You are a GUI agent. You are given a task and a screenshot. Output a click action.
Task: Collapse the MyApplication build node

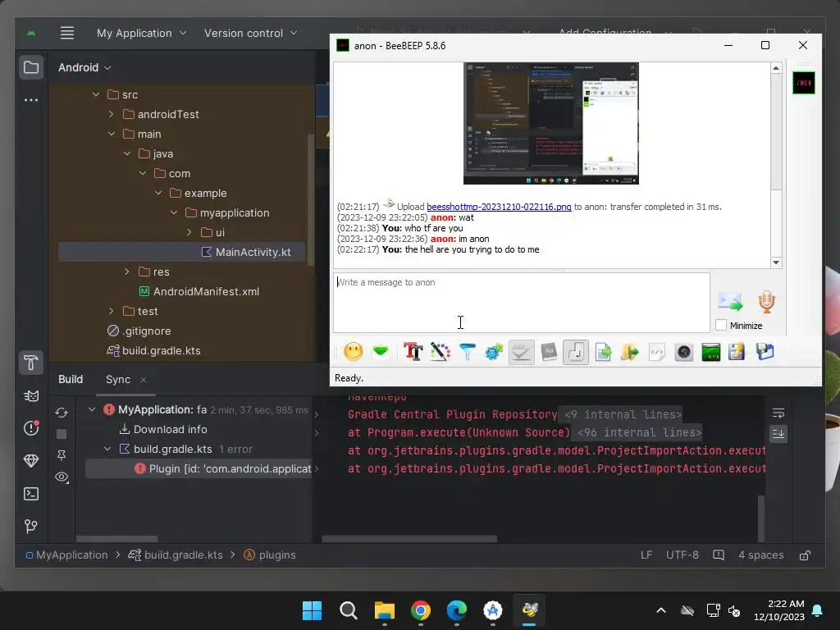pos(92,410)
